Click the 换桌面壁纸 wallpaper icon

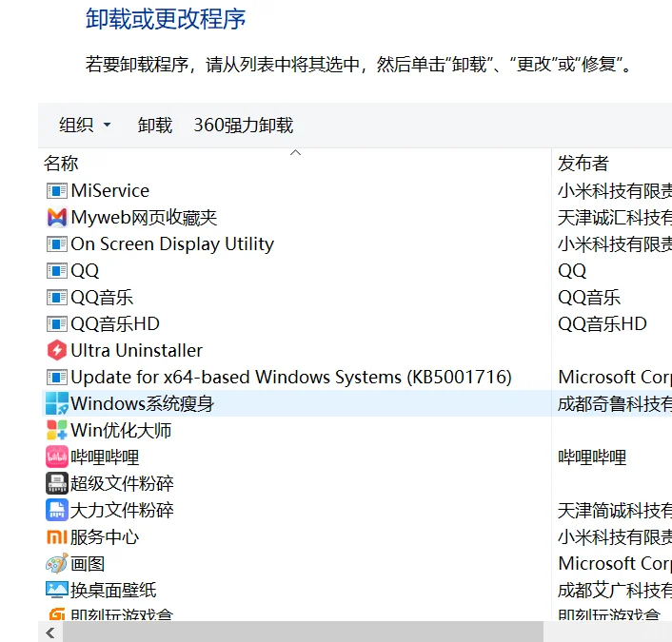56,590
